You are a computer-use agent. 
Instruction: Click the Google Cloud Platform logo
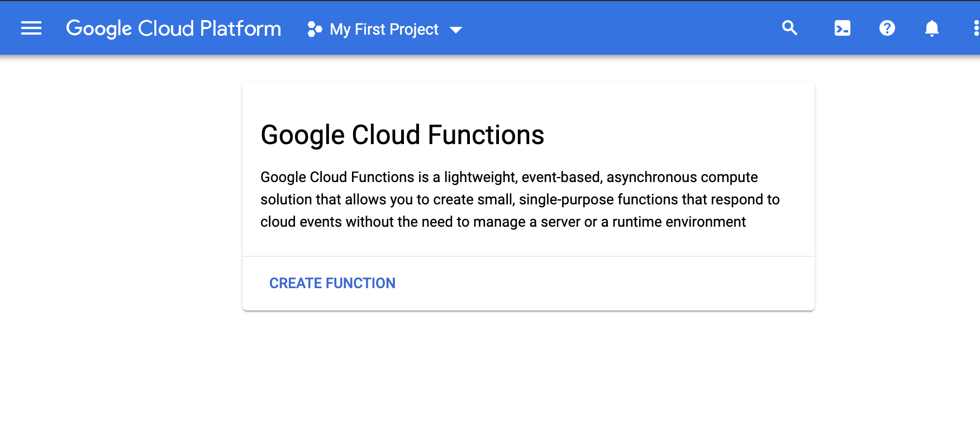click(x=174, y=28)
